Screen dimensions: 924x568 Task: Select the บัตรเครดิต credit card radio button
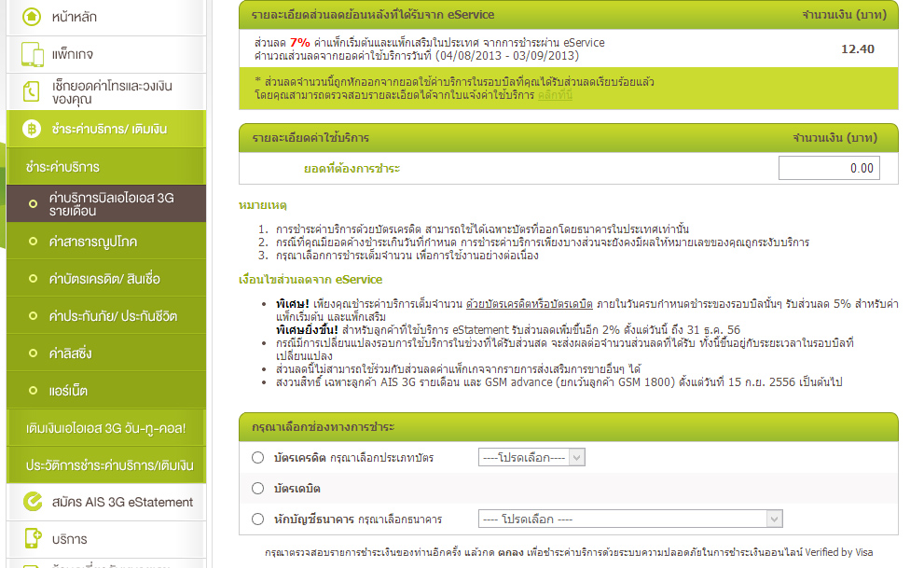[257, 458]
